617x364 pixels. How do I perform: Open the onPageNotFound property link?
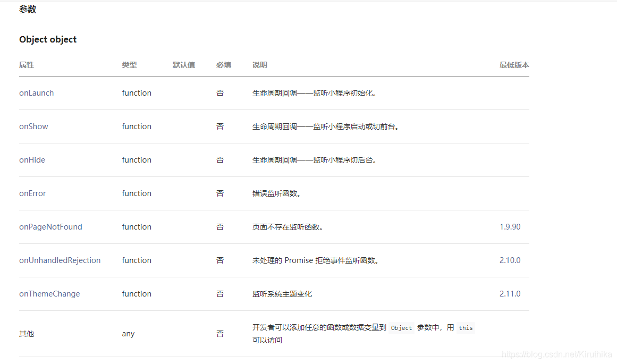pos(50,227)
